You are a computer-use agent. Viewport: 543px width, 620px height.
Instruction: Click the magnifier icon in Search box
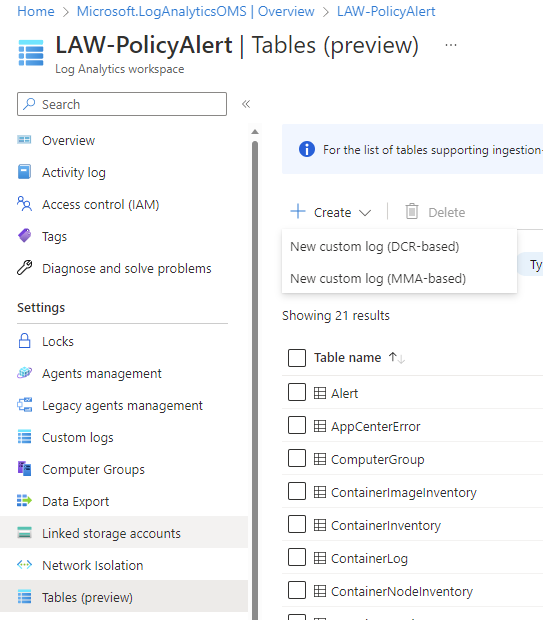coord(29,104)
